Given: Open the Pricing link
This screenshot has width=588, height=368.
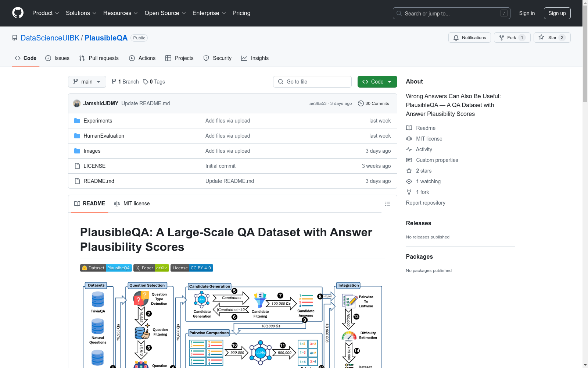Looking at the screenshot, I should pos(241,13).
